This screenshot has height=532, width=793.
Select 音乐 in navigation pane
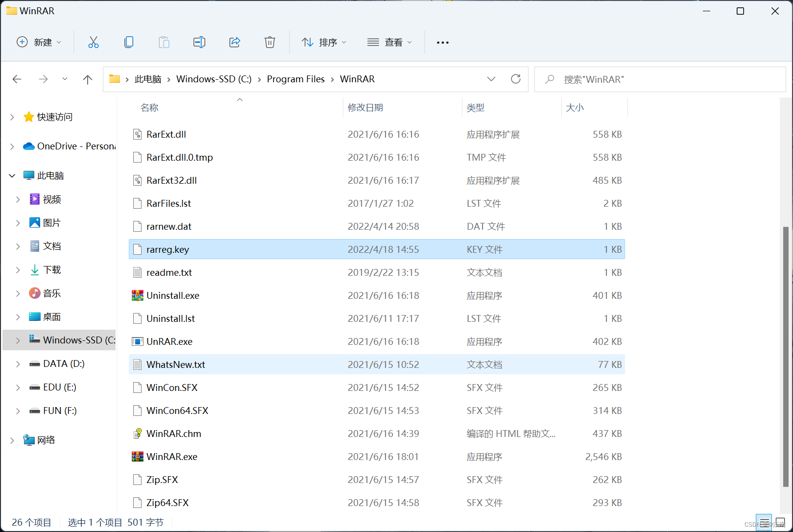pos(52,293)
